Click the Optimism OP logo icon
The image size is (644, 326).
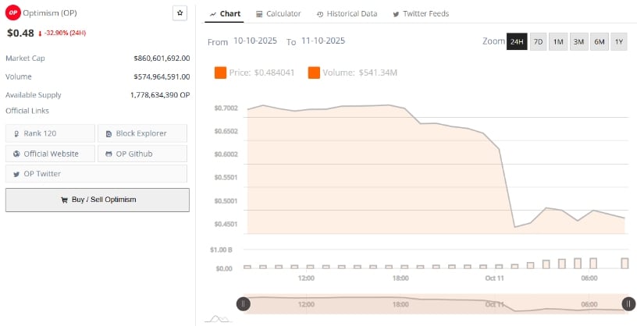(12, 13)
